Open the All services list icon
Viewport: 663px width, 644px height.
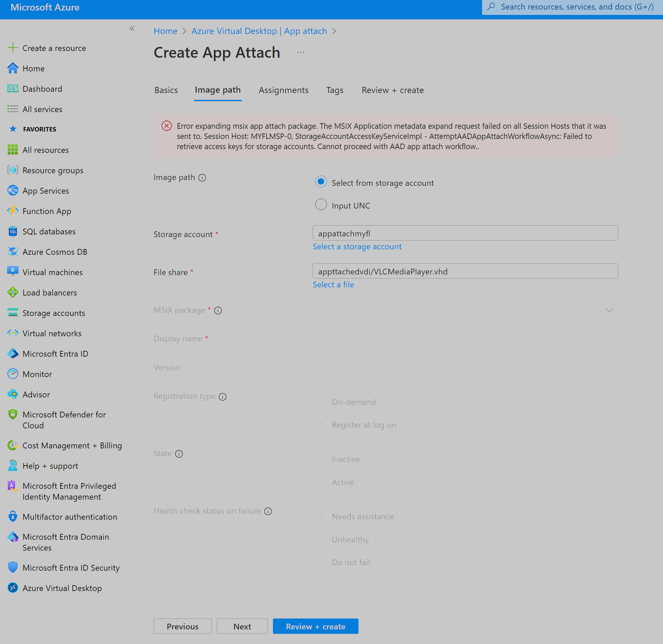[13, 109]
